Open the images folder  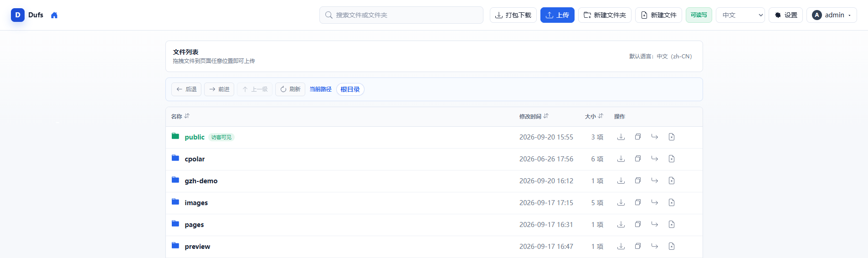pos(196,203)
